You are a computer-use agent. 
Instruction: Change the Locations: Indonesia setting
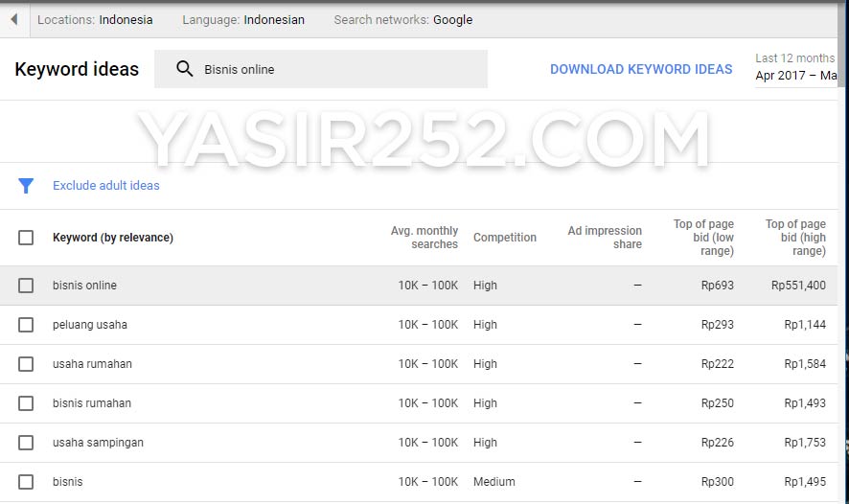pos(95,20)
